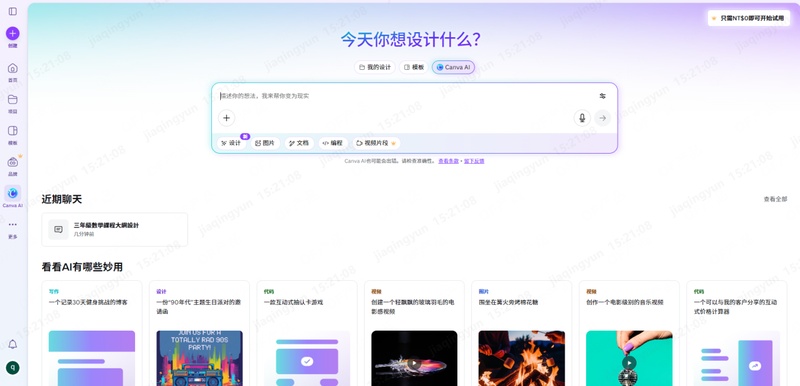
Task: Choose 图片 mode chip
Action: tap(265, 143)
